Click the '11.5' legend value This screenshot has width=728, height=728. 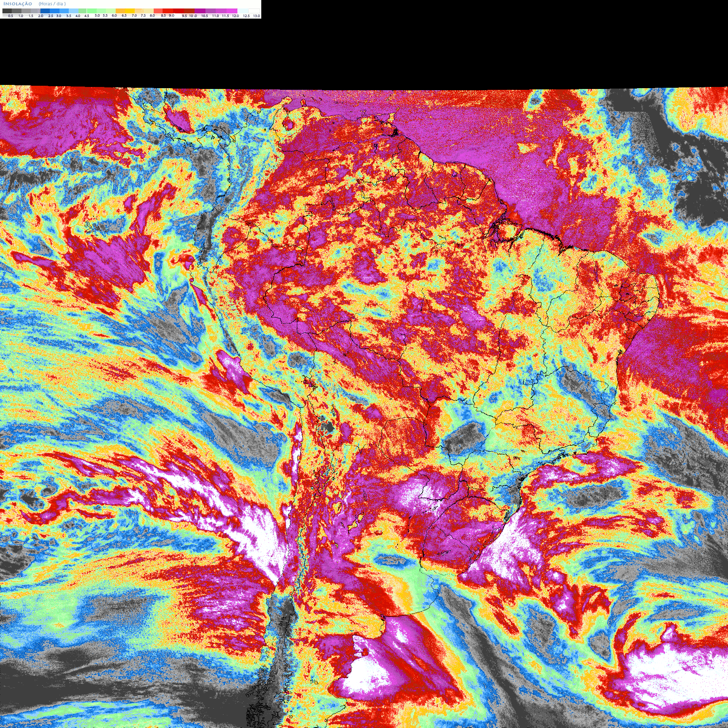[225, 16]
